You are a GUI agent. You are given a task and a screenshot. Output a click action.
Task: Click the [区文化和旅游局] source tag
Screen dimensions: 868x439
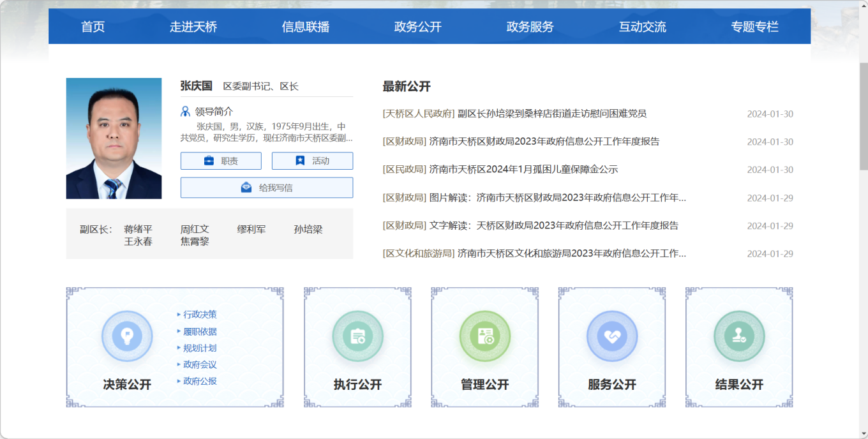point(419,253)
